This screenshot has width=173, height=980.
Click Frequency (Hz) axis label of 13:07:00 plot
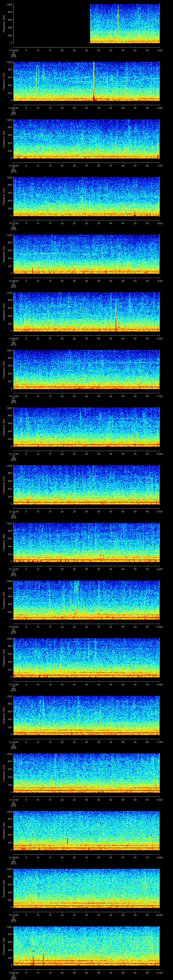click(4, 197)
